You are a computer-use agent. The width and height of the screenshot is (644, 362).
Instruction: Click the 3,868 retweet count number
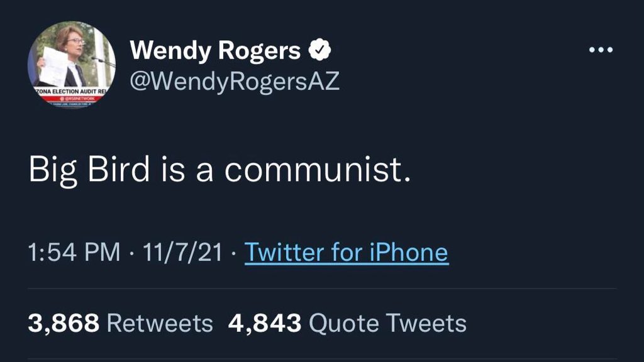[x=64, y=323]
